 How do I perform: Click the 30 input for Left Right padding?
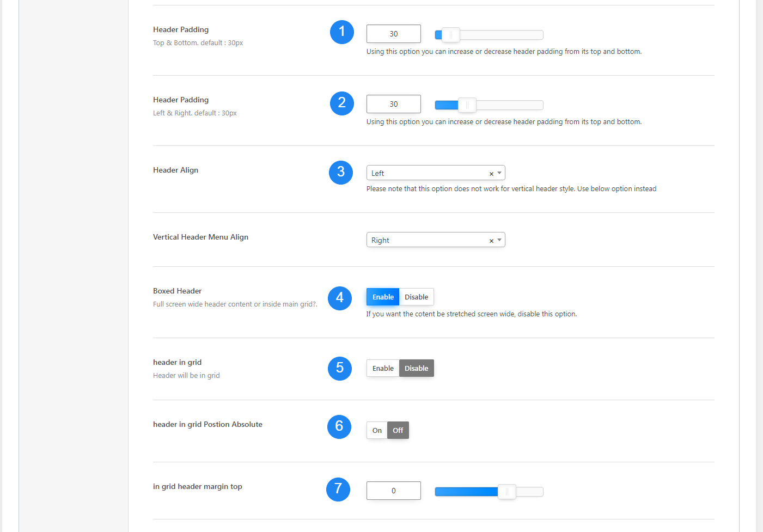tap(393, 104)
